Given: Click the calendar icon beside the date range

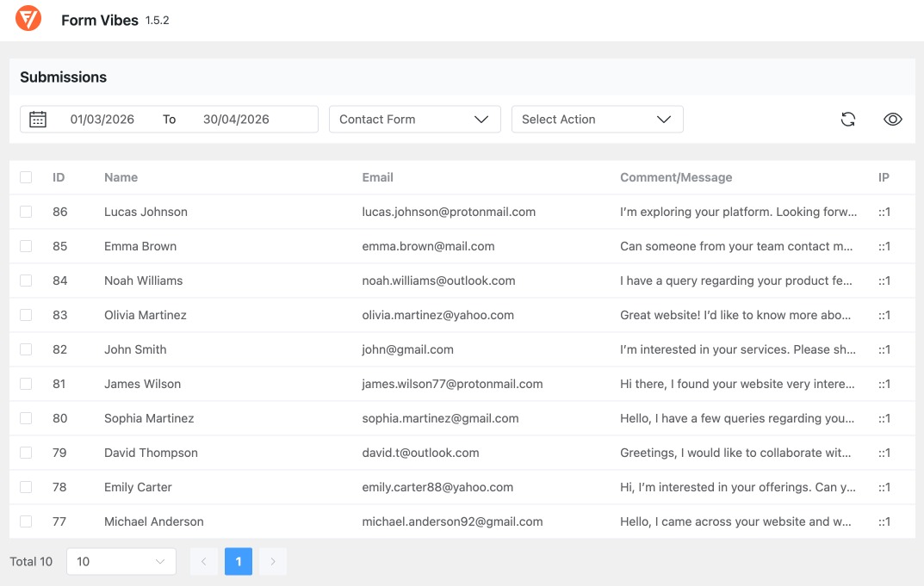Looking at the screenshot, I should click(x=38, y=119).
